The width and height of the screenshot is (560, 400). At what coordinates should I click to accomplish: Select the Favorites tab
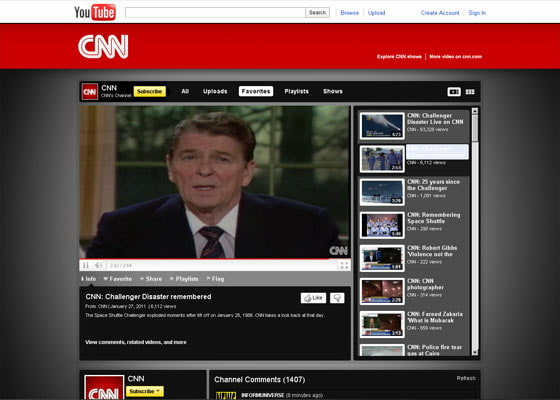coord(256,91)
